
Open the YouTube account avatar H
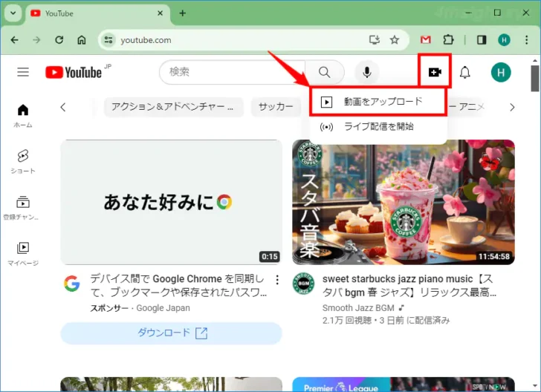501,73
